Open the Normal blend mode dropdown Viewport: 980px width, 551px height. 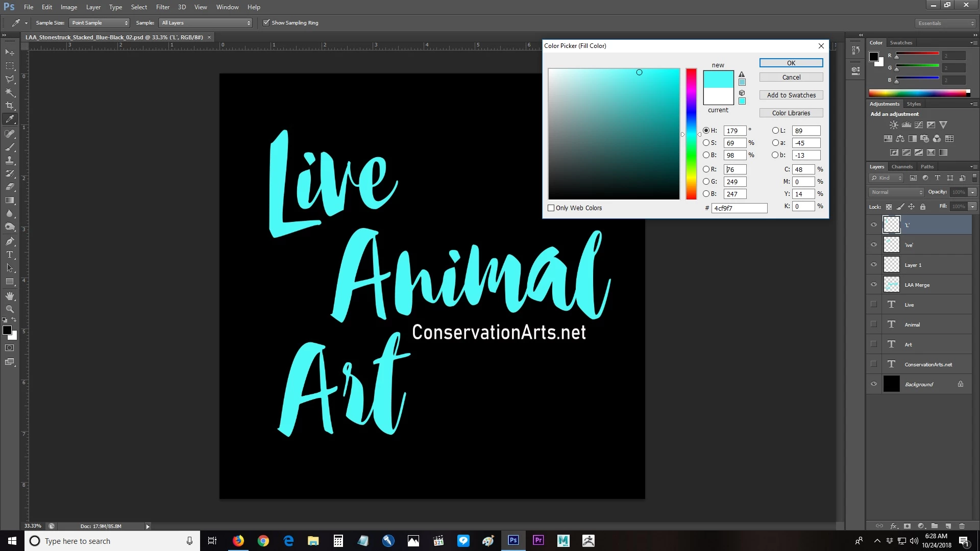[x=897, y=192]
